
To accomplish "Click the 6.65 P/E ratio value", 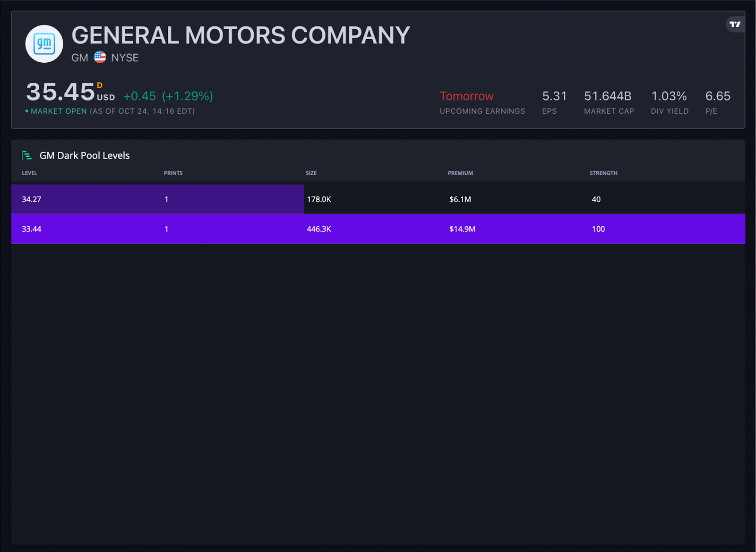I will tap(718, 96).
